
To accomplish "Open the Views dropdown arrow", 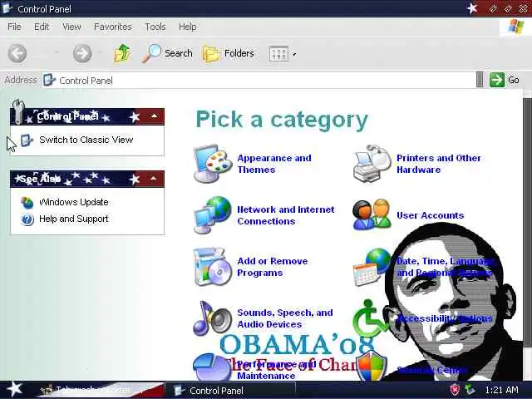I will [x=294, y=54].
